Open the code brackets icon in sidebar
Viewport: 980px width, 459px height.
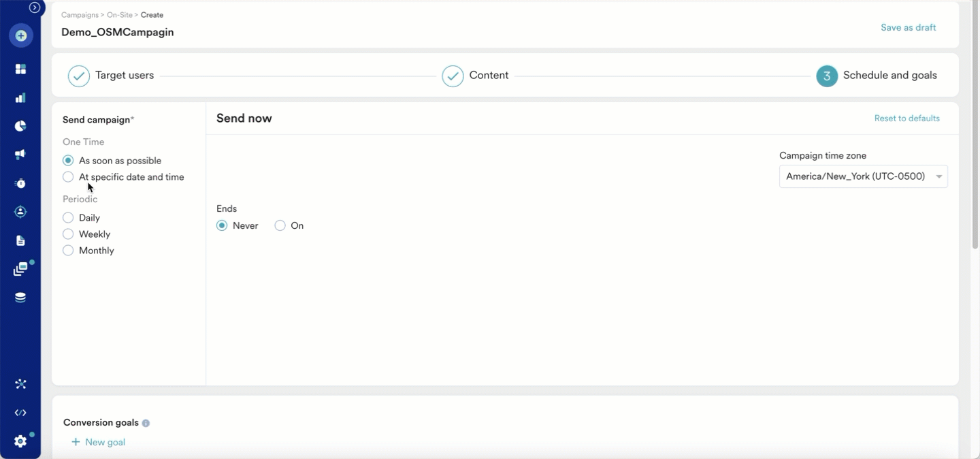point(20,413)
